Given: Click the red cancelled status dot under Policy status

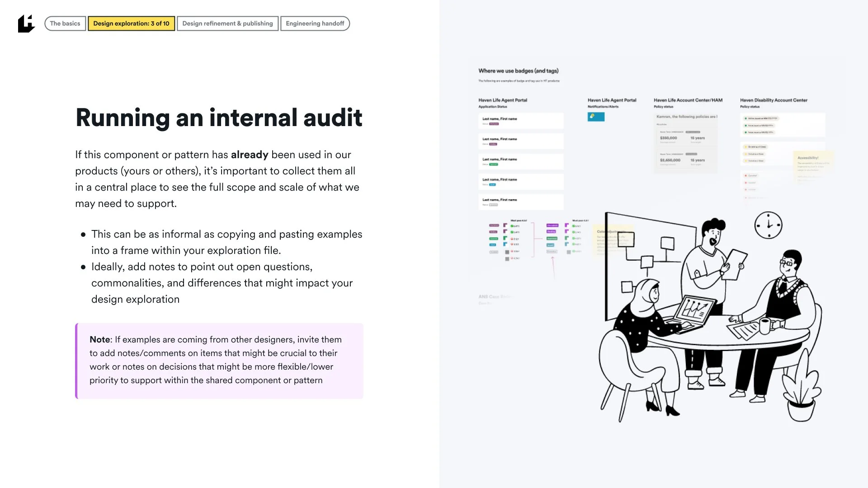Looking at the screenshot, I should 745,176.
